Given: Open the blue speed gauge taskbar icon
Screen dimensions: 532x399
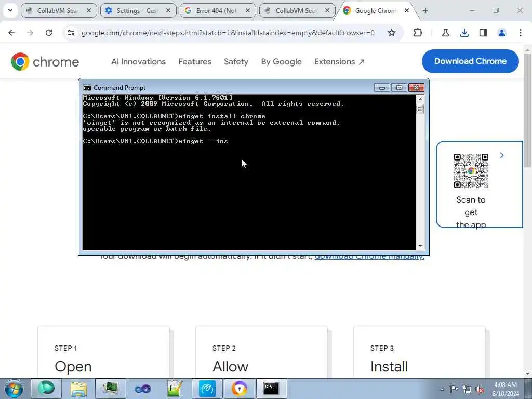Looking at the screenshot, I should click(207, 389).
